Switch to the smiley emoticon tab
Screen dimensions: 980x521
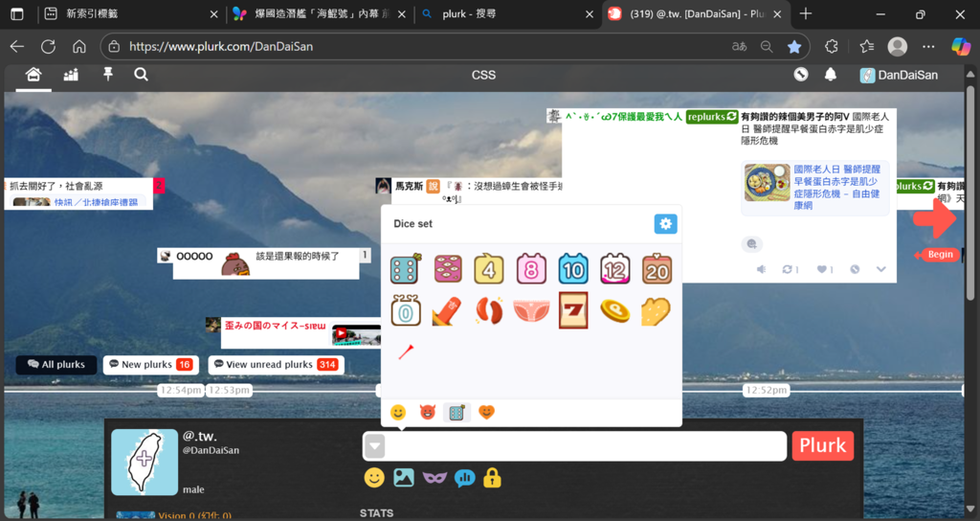coord(398,413)
